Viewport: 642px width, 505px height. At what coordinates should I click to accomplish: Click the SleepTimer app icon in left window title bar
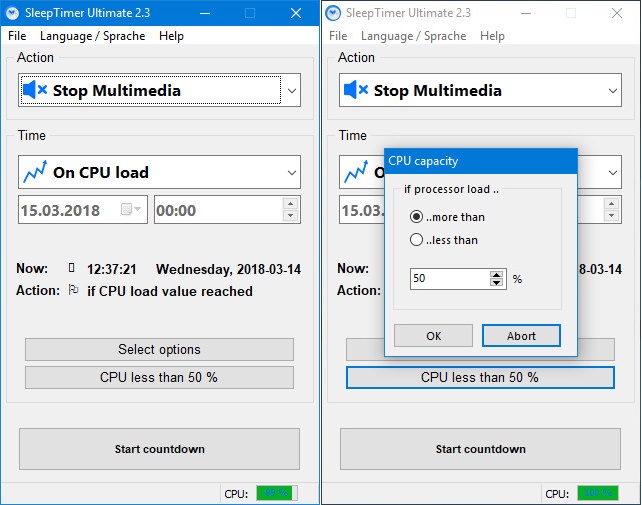click(12, 13)
